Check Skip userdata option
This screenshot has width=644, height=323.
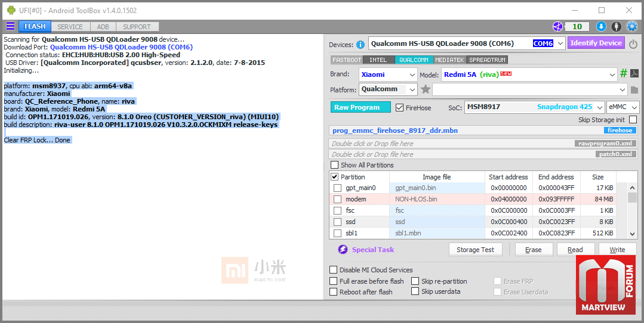click(x=415, y=291)
